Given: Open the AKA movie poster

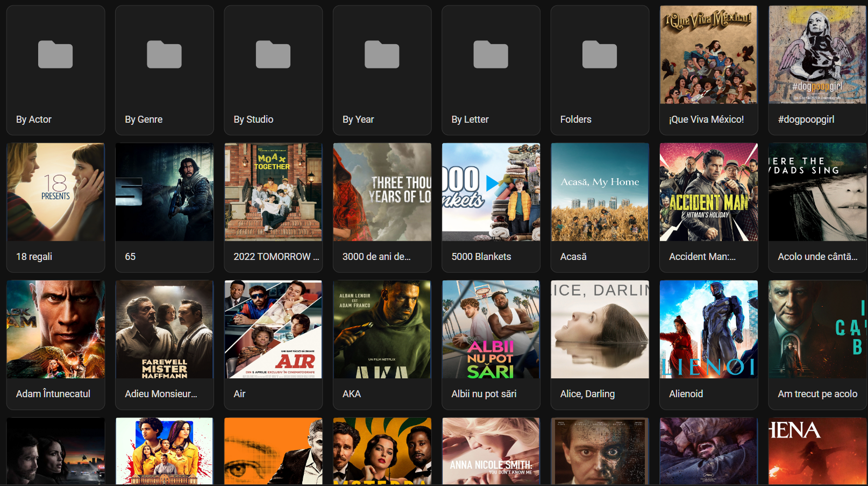Looking at the screenshot, I should pos(382,329).
